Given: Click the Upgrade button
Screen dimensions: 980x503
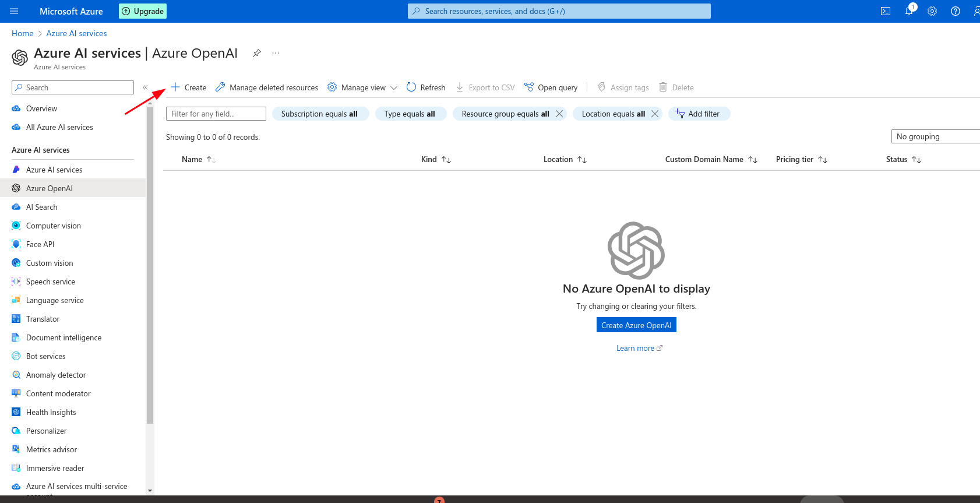Looking at the screenshot, I should (143, 11).
